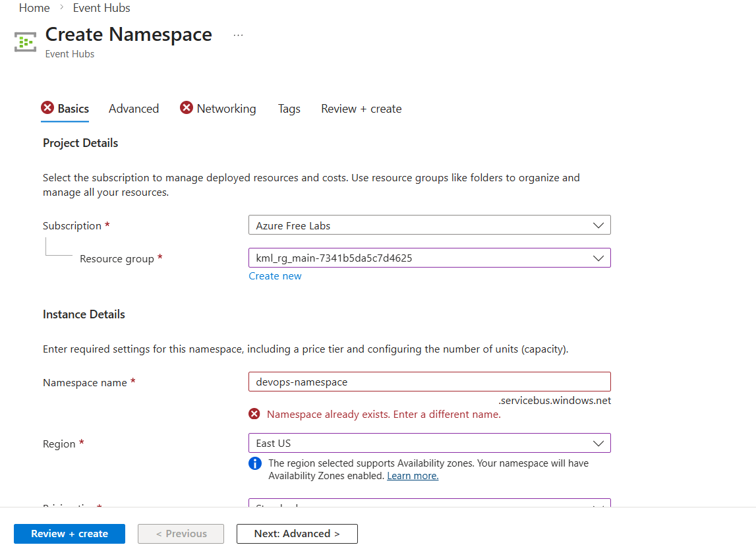Click the blue info icon below Region
756x549 pixels.
[255, 463]
